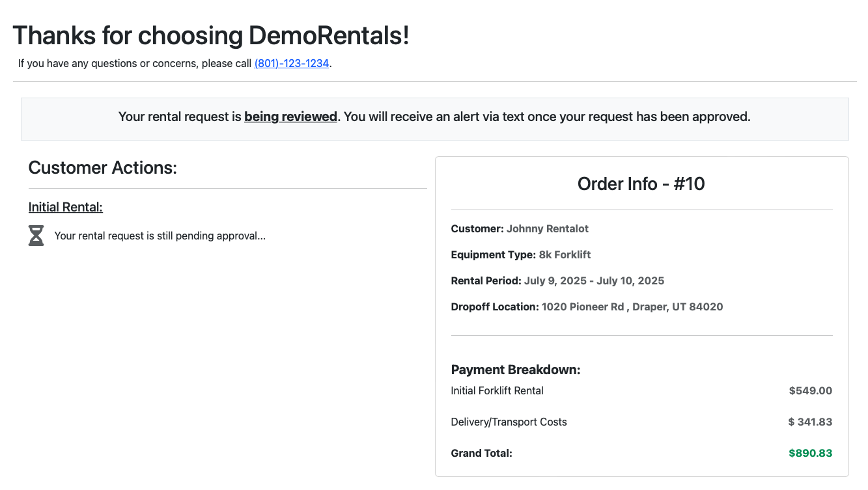Click the $549.00 rental amount
Image resolution: width=868 pixels, height=490 pixels.
[x=811, y=391]
